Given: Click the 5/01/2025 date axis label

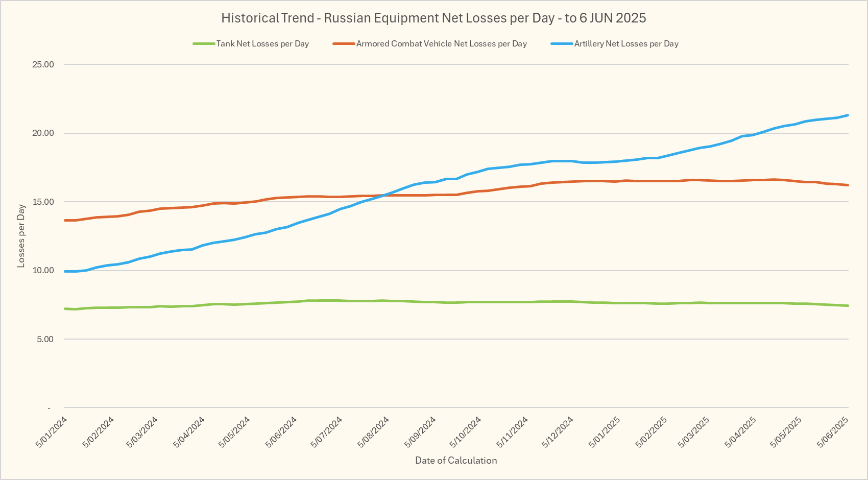Looking at the screenshot, I should [x=604, y=433].
